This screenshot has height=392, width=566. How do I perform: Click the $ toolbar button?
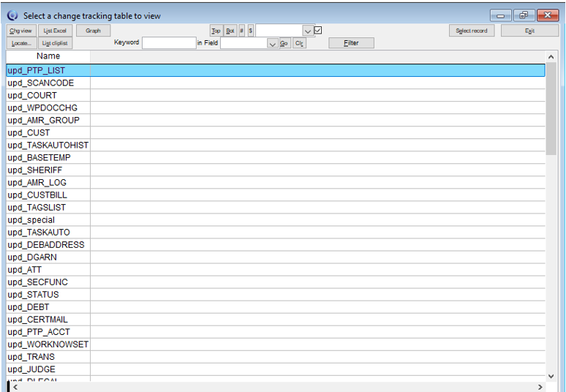[250, 31]
